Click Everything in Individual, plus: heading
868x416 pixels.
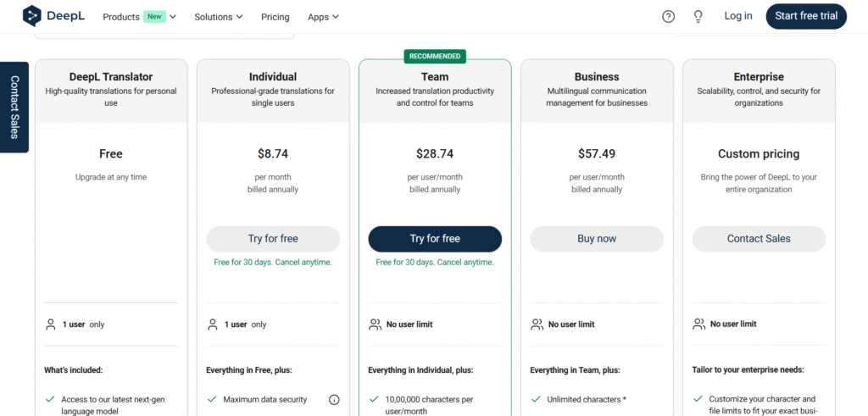coord(420,370)
